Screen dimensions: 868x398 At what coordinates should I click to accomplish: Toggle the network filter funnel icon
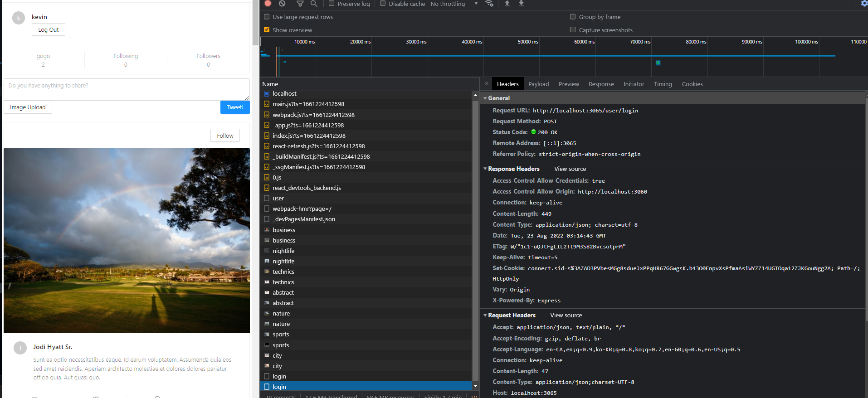tap(300, 3)
